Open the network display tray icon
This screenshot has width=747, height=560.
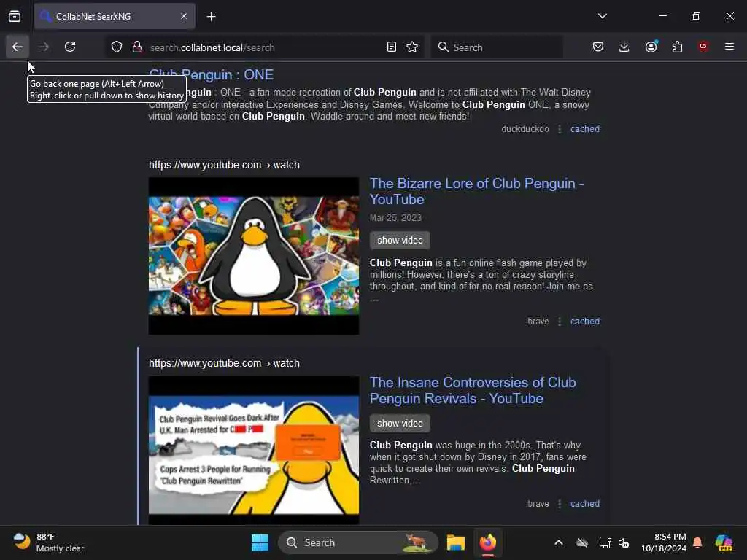(x=605, y=542)
